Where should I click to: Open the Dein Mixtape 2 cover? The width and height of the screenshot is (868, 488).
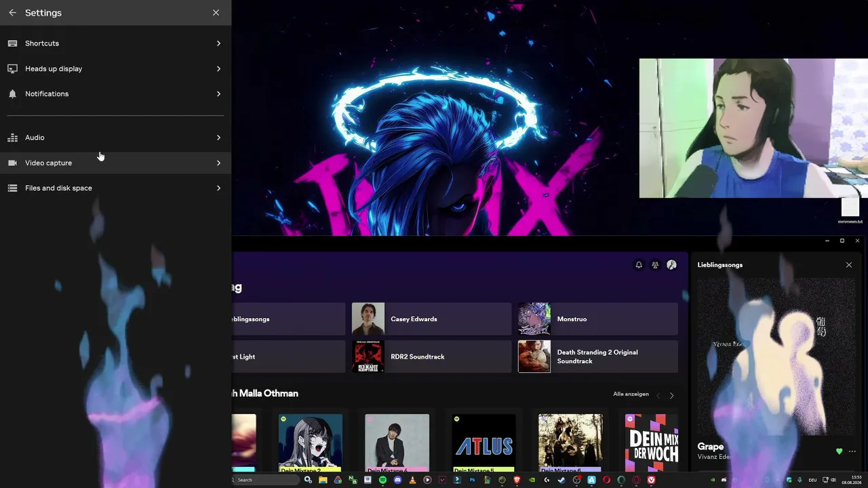click(311, 443)
